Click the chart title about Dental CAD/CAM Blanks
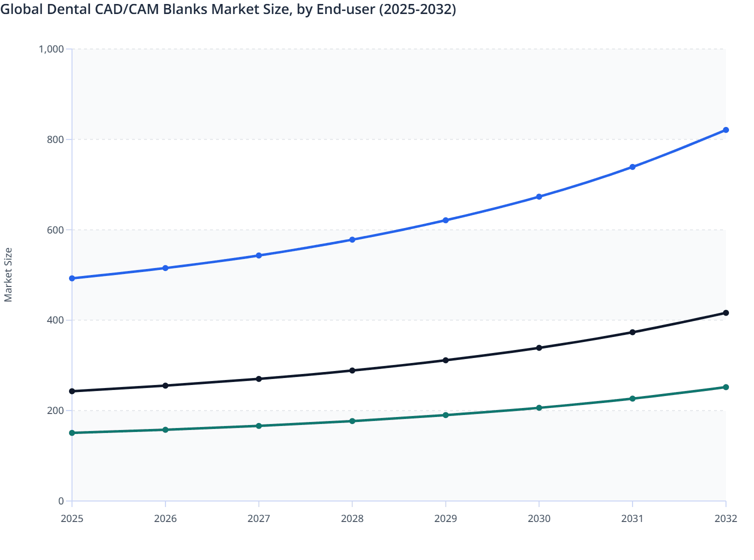 pos(228,9)
